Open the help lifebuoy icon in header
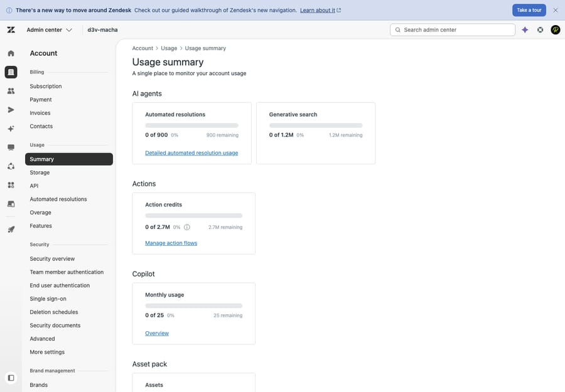 [x=540, y=30]
